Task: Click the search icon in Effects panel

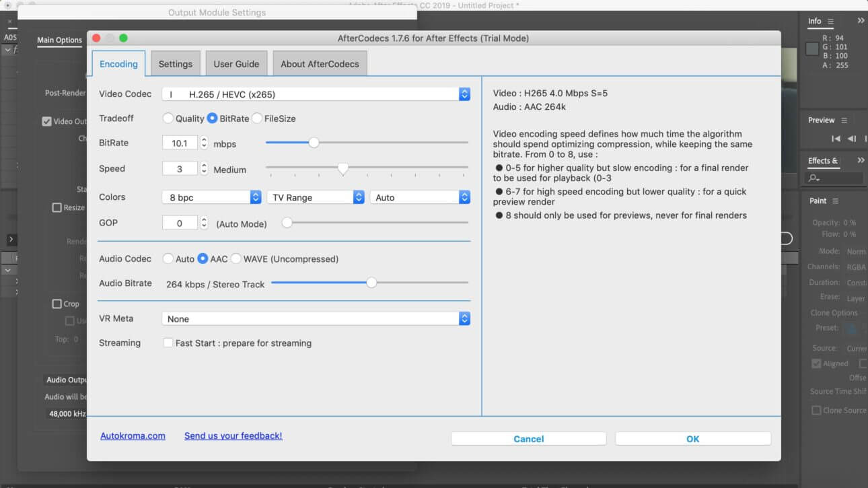Action: [x=814, y=178]
